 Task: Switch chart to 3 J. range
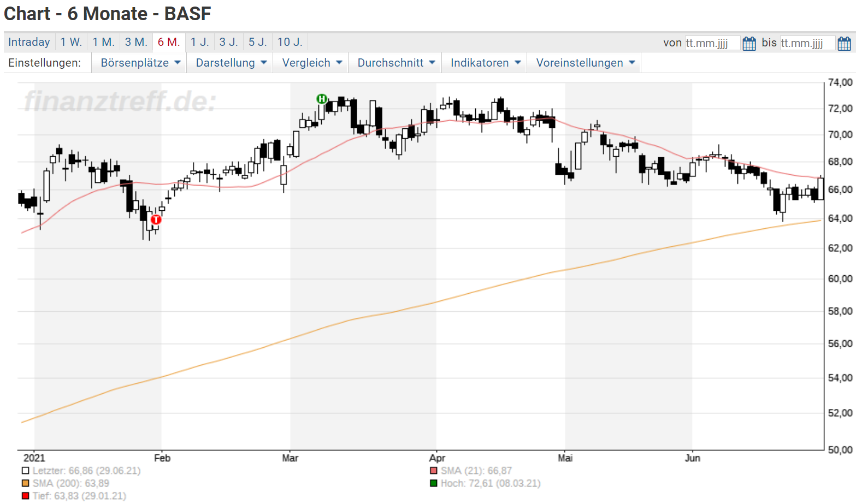(229, 42)
